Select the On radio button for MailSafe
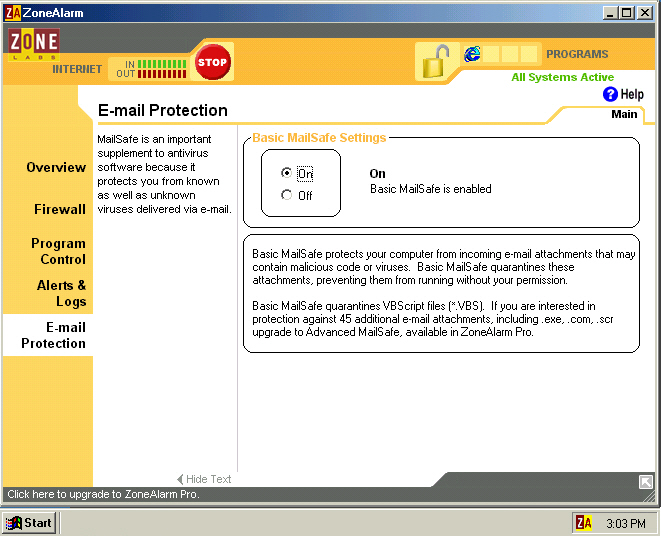661x536 pixels. [x=287, y=173]
